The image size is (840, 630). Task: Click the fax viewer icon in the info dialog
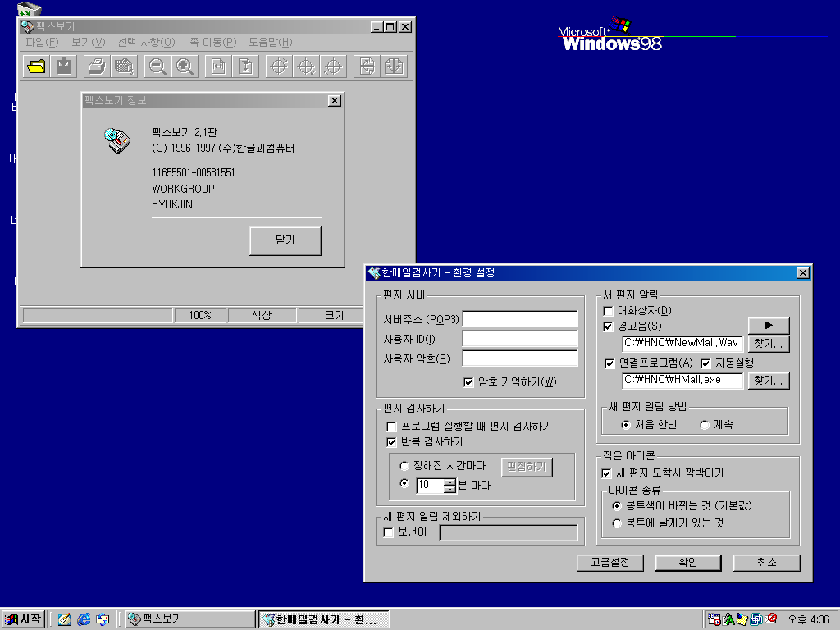(117, 141)
